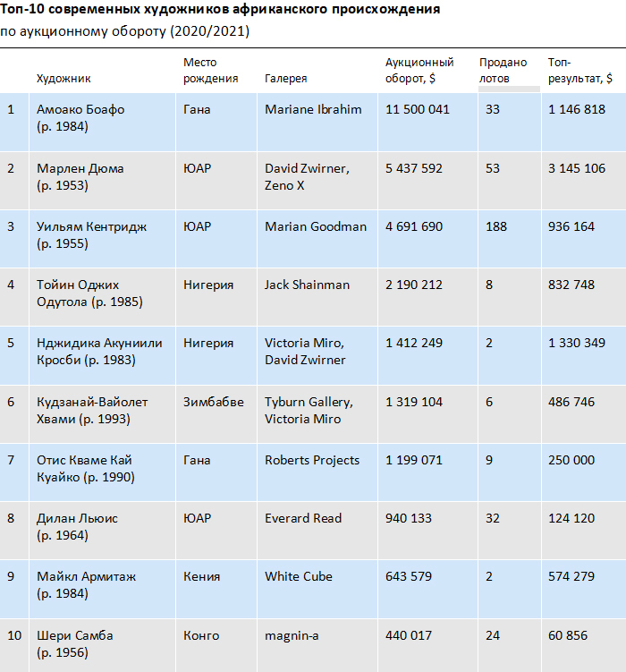This screenshot has height=672, width=626.
Task: Click top result '124 120'
Action: pyautogui.click(x=571, y=518)
